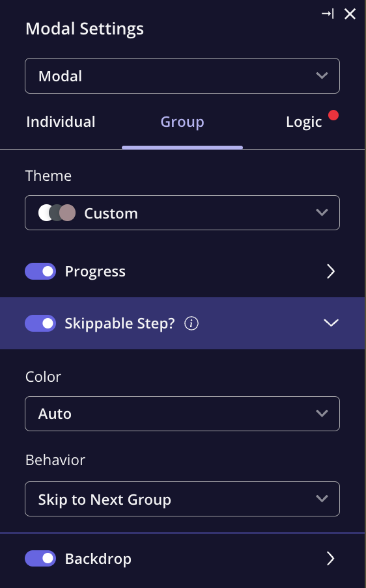Open the Behavior Skip to Next Group dropdown
366x588 pixels.
[182, 499]
